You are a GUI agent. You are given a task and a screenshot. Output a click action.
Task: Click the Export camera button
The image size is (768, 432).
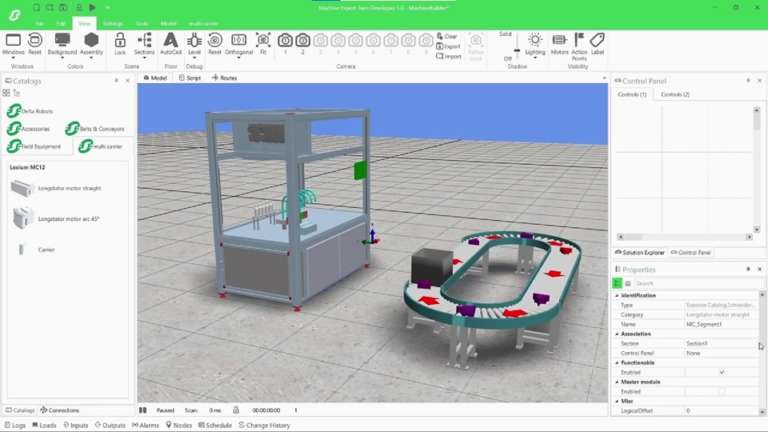coord(448,46)
